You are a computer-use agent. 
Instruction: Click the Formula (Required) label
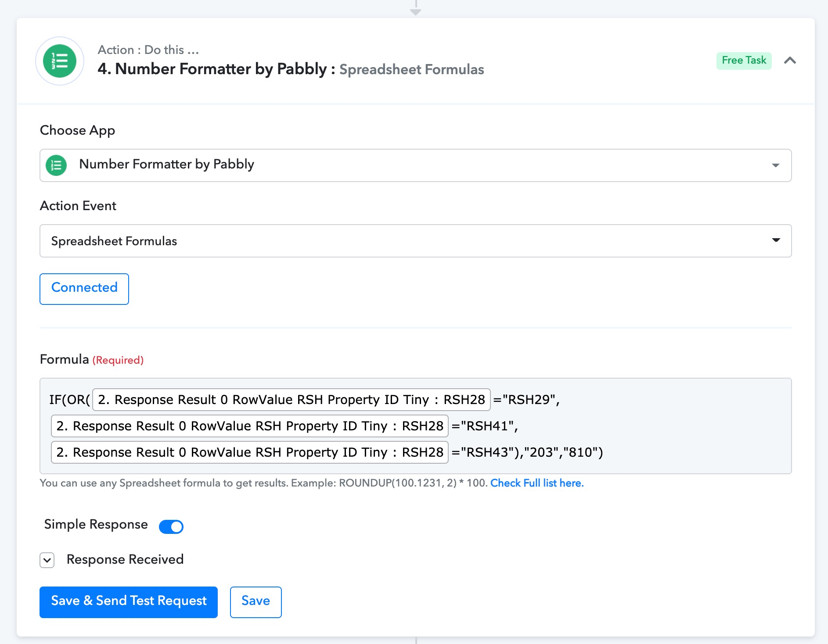click(92, 360)
